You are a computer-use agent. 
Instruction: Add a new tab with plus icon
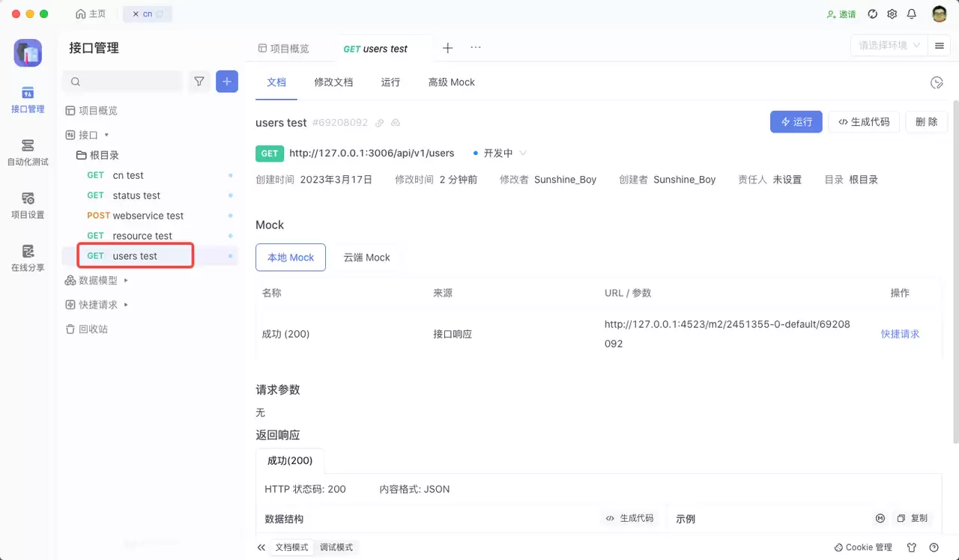pos(447,48)
